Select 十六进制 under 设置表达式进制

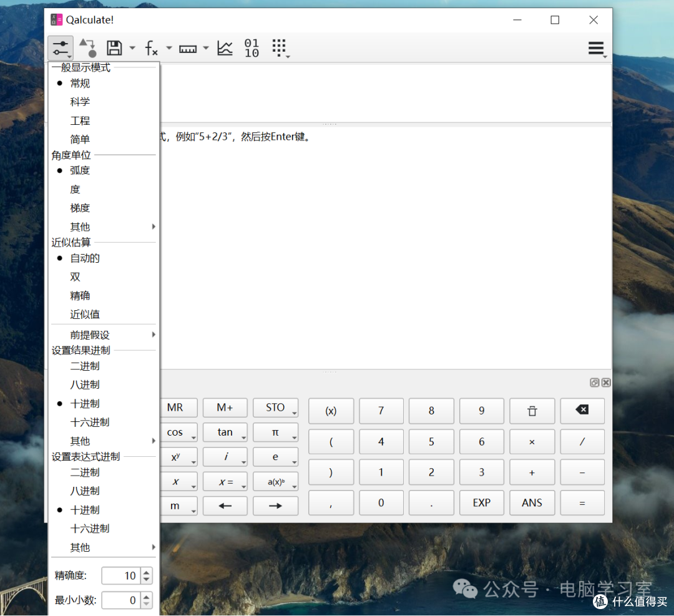(104, 529)
